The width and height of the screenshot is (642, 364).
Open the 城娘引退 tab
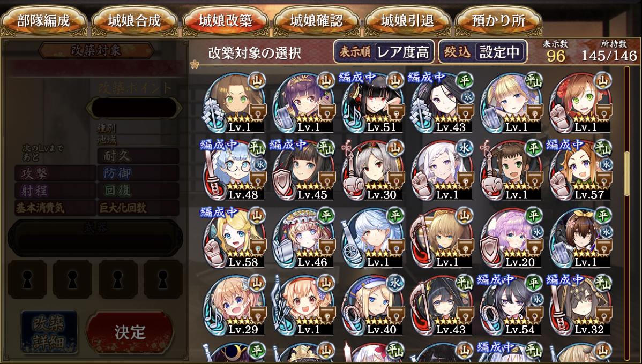pos(407,21)
